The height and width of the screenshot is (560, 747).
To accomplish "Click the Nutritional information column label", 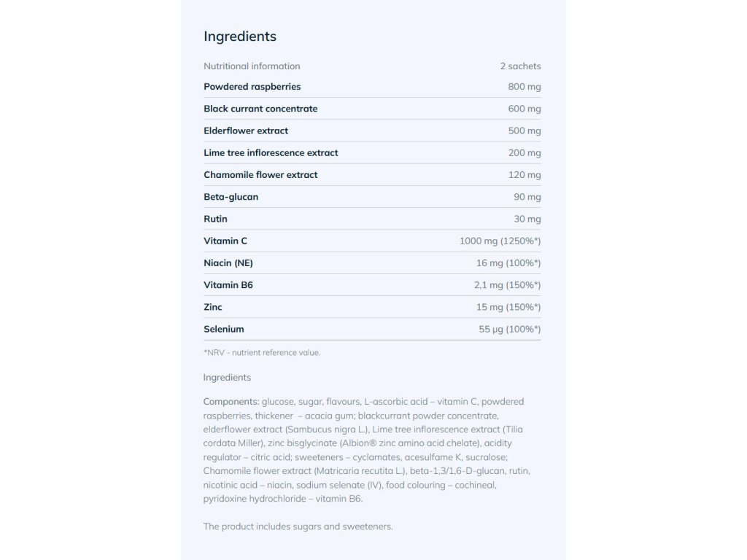I will coord(252,66).
